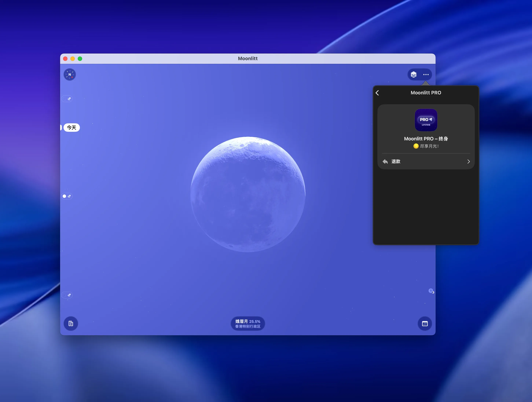Click the refund reply-arrow icon
This screenshot has width=532, height=402.
tap(385, 161)
